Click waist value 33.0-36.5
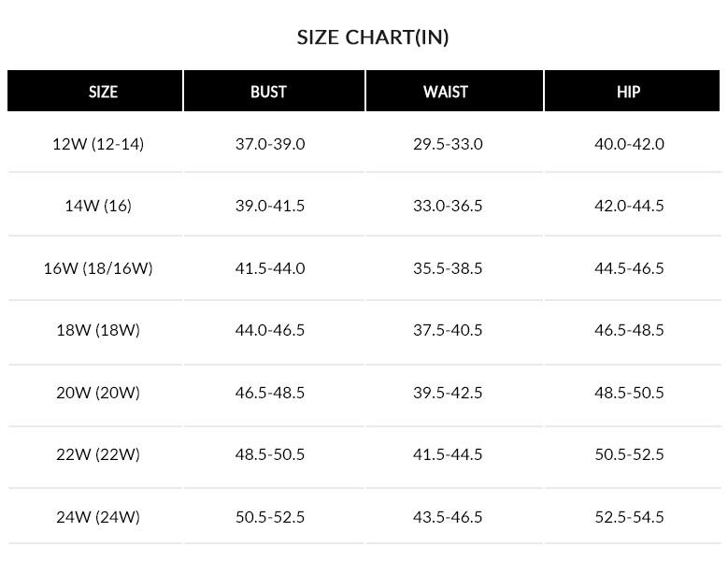 click(448, 206)
